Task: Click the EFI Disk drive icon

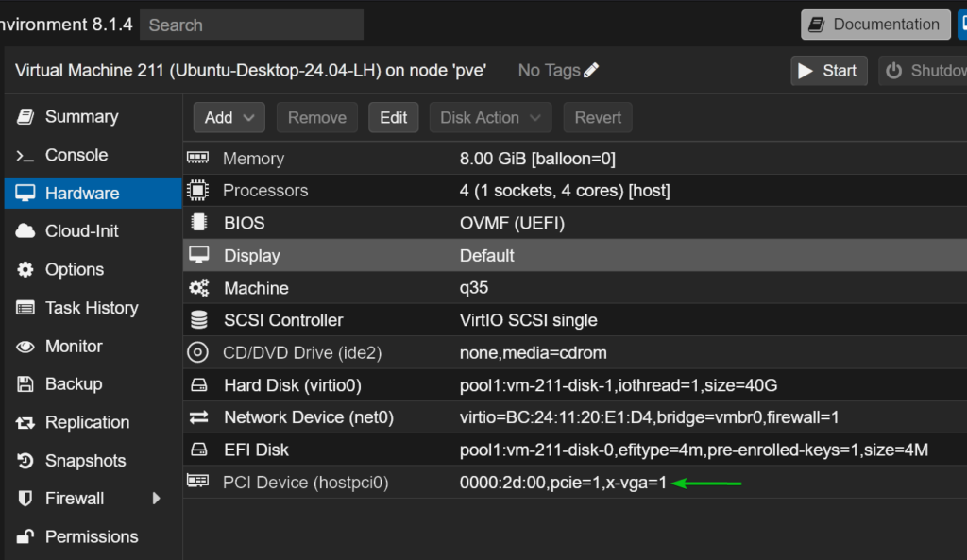Action: click(198, 450)
